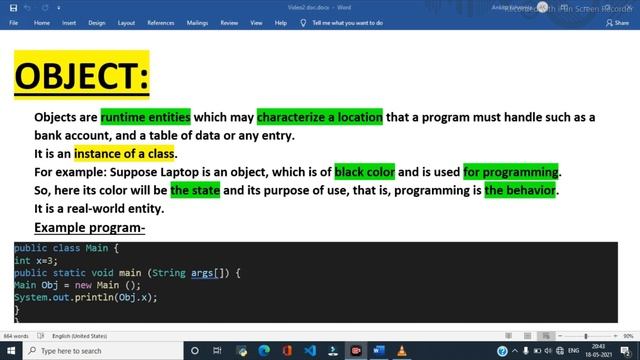Viewport: 640px width, 360px height.
Task: Open Task View on taskbar
Action: (217, 351)
